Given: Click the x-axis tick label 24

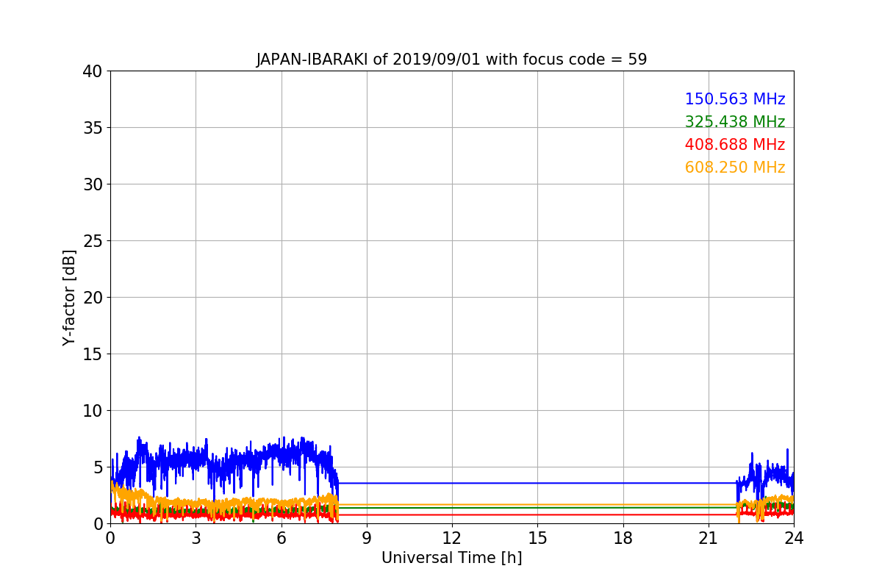Looking at the screenshot, I should click(x=794, y=538).
